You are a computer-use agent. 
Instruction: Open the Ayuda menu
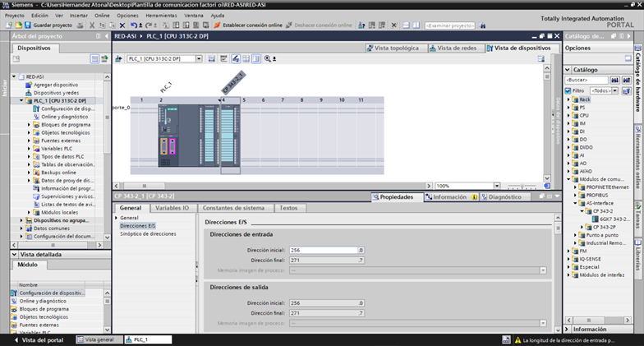(x=218, y=15)
